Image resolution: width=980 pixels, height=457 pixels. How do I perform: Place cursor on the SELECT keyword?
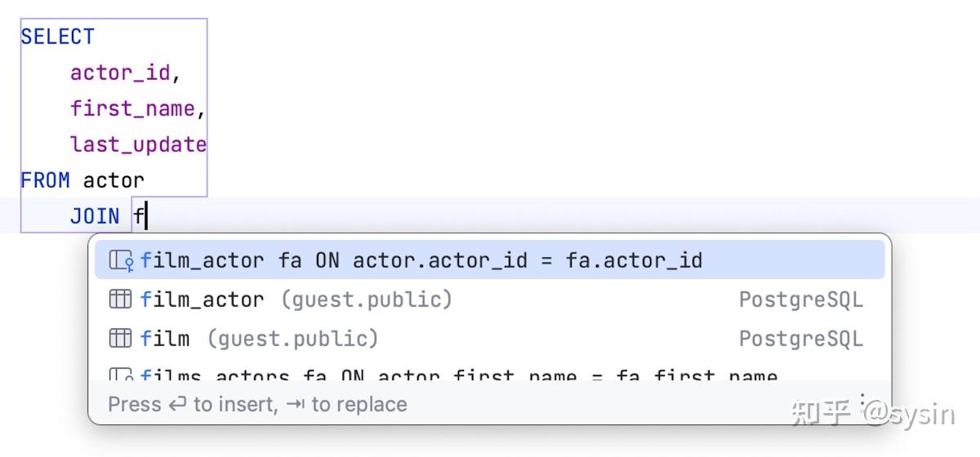(x=57, y=37)
